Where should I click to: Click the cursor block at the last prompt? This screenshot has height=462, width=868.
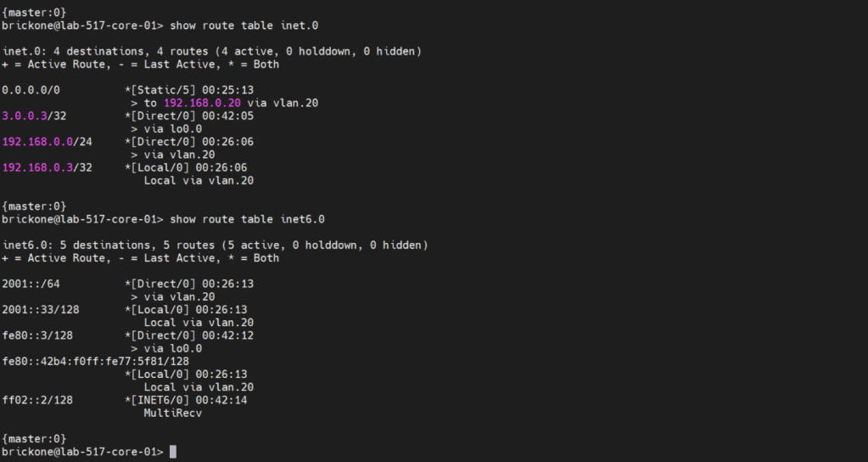pyautogui.click(x=173, y=452)
